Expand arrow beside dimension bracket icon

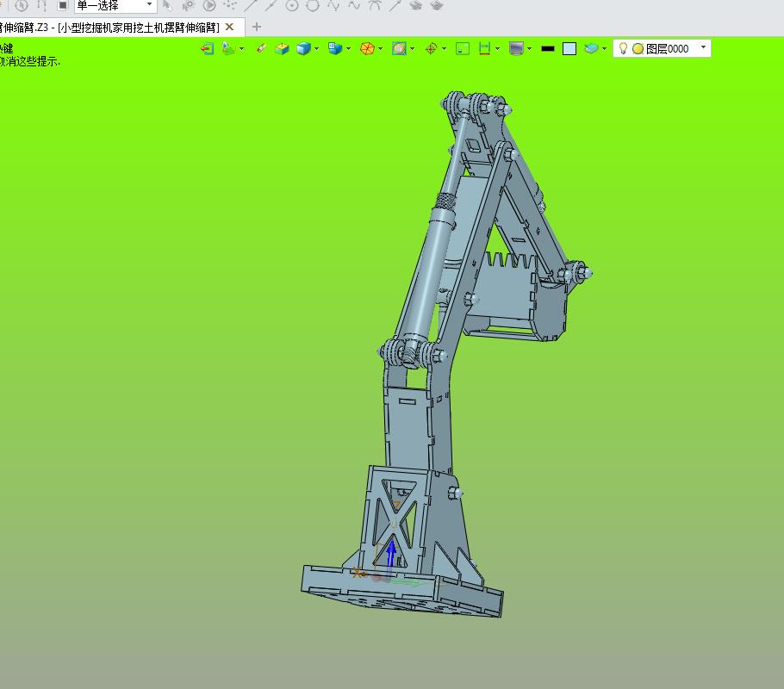coord(497,49)
